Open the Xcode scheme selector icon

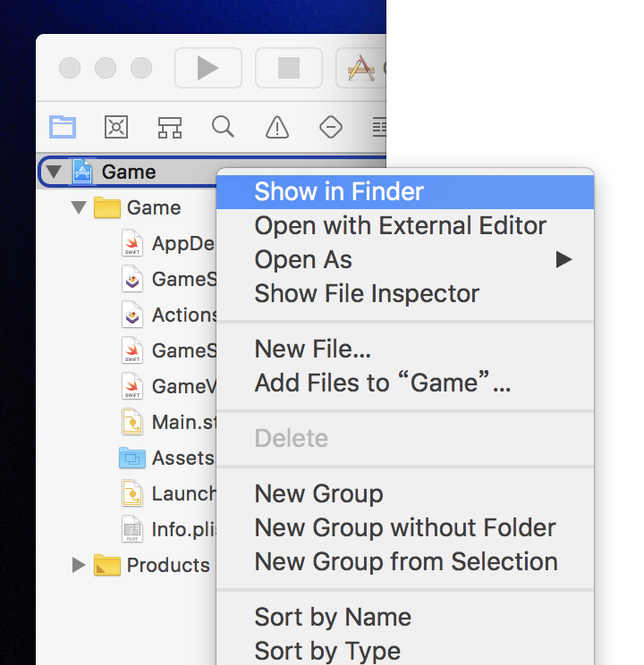pyautogui.click(x=361, y=68)
